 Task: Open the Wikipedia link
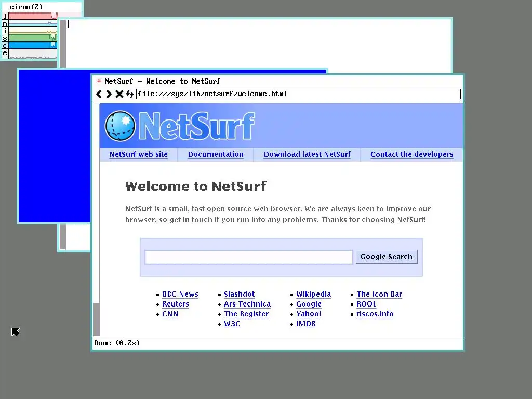(313, 294)
